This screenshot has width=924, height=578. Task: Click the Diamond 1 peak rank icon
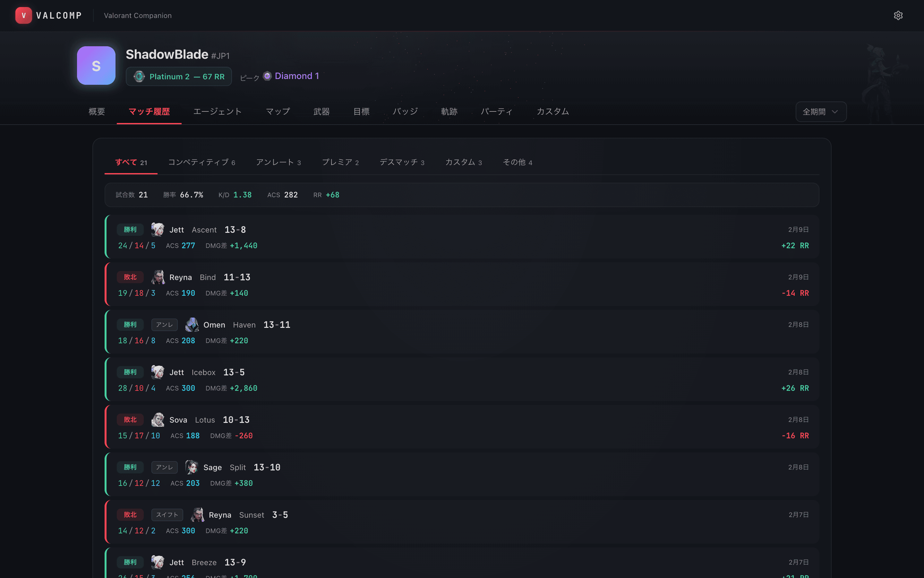267,76
